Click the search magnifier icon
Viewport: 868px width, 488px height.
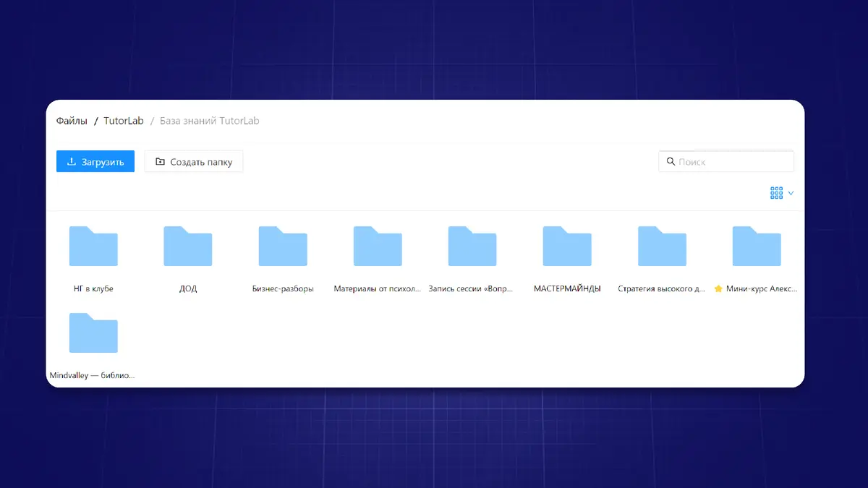tap(671, 162)
